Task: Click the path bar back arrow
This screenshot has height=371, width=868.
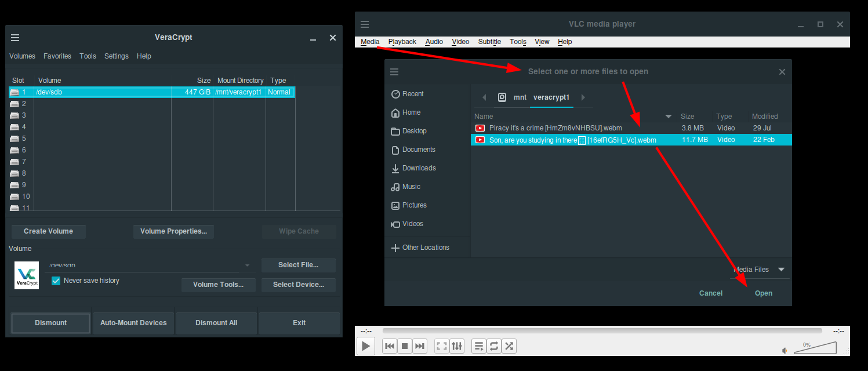Action: 484,97
